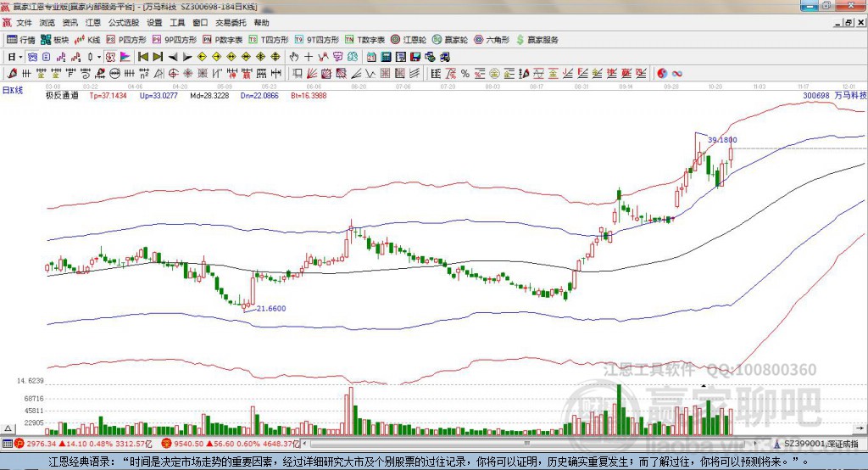Viewport: 868px width, 470px height.
Task: Click the black left arrow icon
Action: coord(173,57)
